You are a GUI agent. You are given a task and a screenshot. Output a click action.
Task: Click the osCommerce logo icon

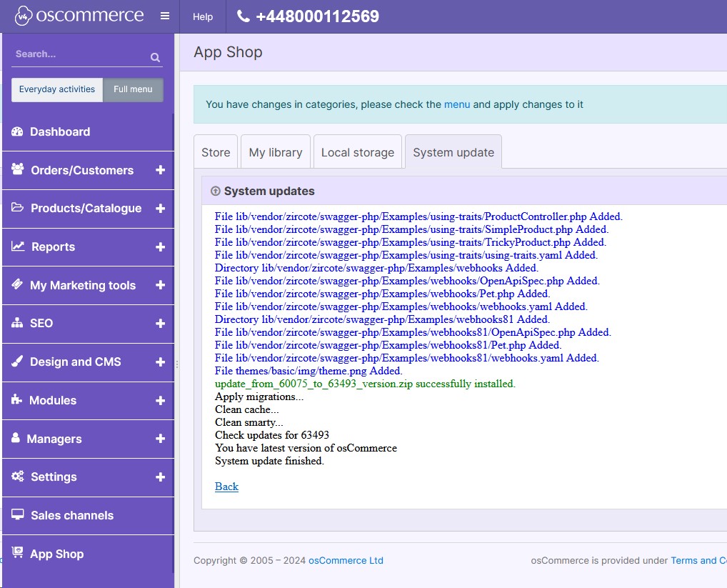tap(23, 16)
